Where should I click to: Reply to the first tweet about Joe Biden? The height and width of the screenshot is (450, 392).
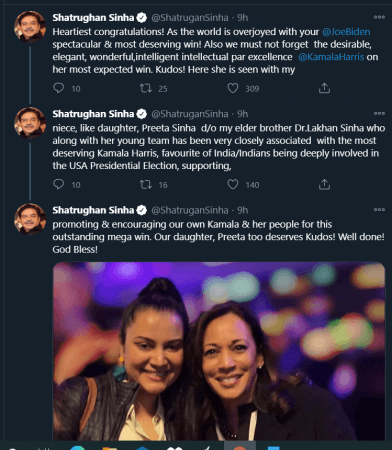[x=59, y=88]
